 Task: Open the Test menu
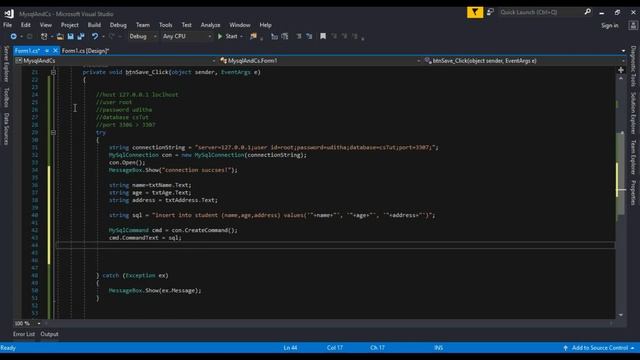[187, 25]
